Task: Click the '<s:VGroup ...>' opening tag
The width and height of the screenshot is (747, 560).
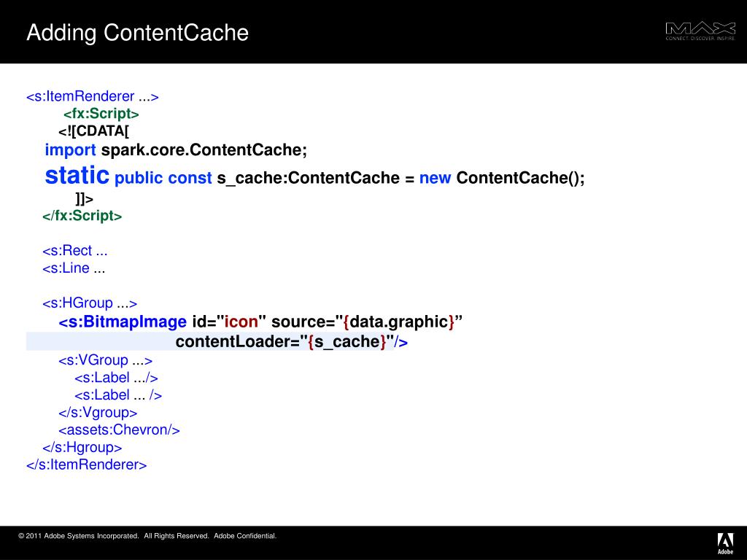Action: pos(105,360)
